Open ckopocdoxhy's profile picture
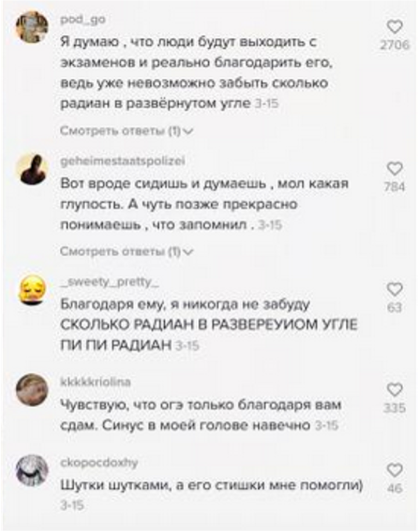 [x=32, y=470]
